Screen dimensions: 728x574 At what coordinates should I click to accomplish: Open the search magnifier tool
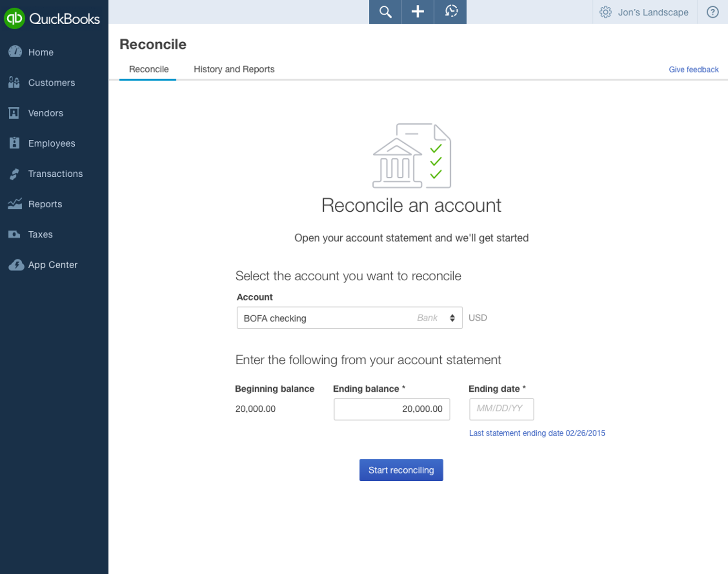pos(385,12)
